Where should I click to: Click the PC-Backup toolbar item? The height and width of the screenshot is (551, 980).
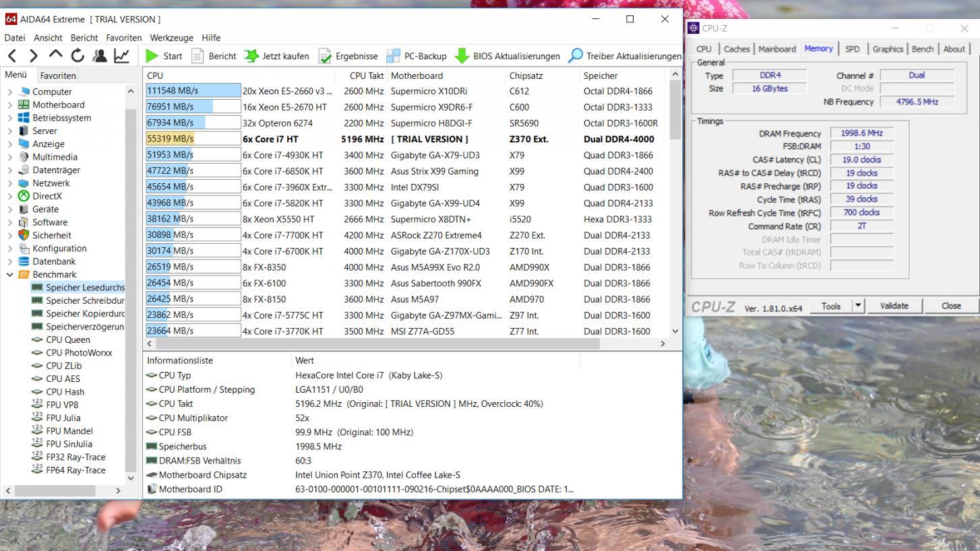417,56
